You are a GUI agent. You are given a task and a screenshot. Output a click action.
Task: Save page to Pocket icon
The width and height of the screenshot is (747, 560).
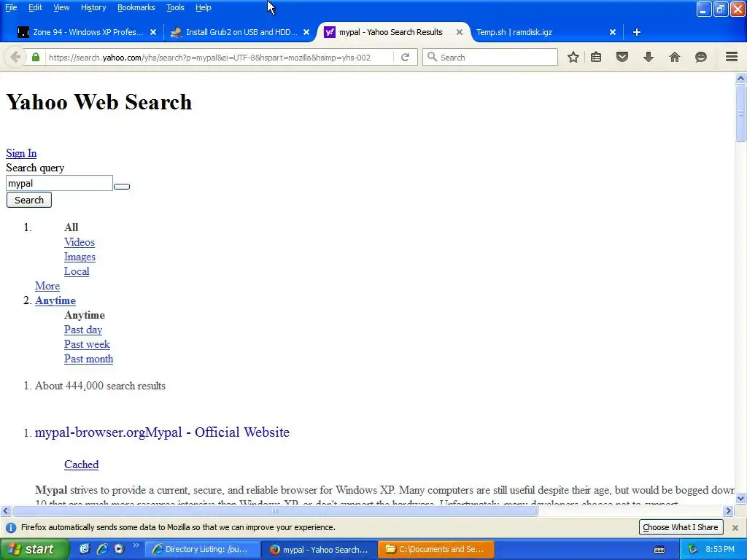coord(622,57)
